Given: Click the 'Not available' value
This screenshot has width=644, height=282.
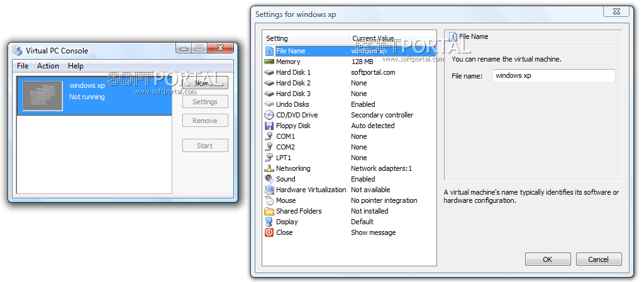Looking at the screenshot, I should [370, 190].
